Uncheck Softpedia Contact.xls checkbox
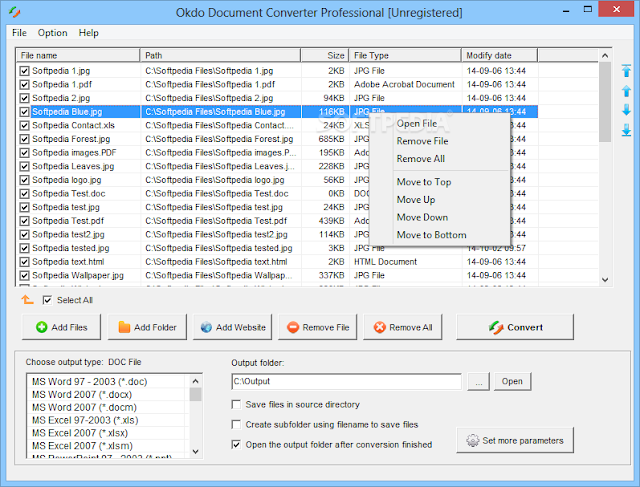The image size is (640, 487). pos(24,125)
